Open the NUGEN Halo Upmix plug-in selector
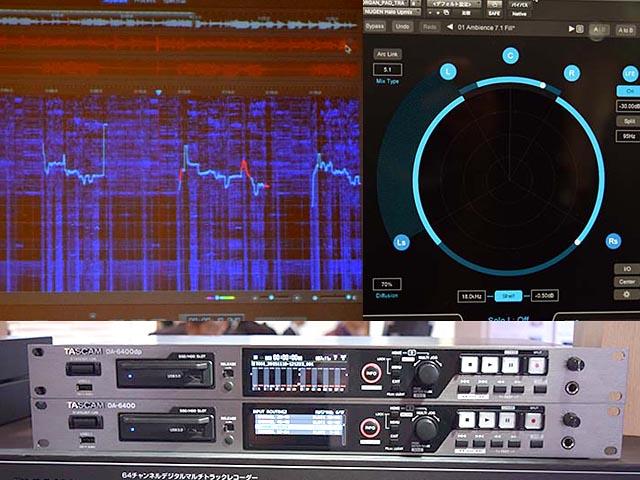This screenshot has width=640, height=480. point(392,12)
